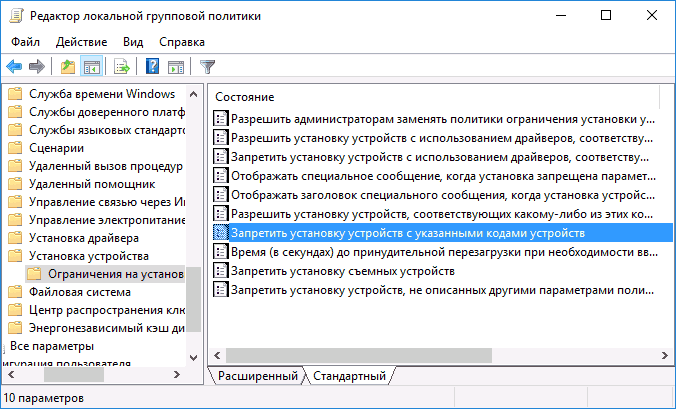Select Все параметры tree node
The width and height of the screenshot is (676, 409).
coord(52,346)
